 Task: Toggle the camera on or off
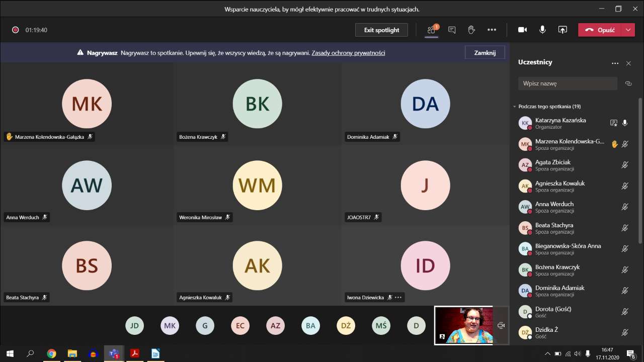(522, 30)
